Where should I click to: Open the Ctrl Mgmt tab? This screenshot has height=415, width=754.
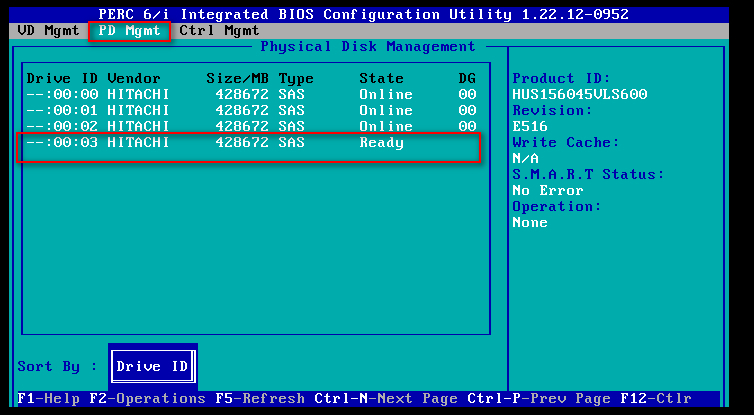point(219,31)
